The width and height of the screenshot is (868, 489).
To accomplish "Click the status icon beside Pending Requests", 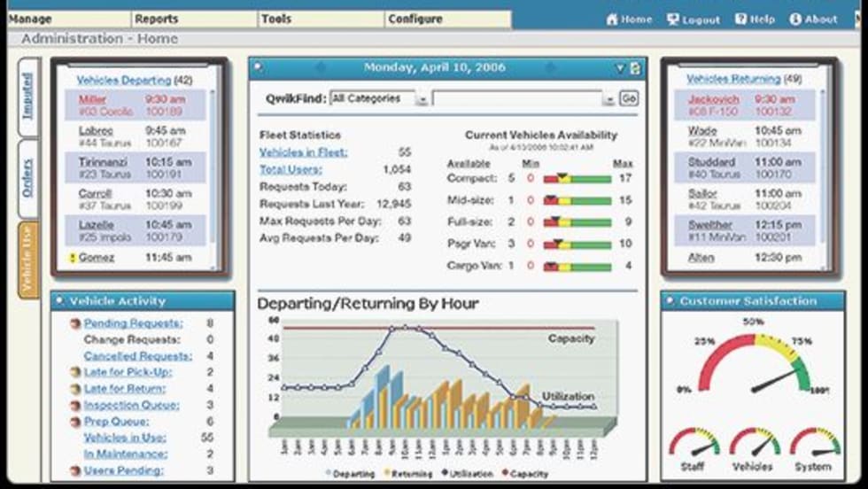I will pos(75,324).
